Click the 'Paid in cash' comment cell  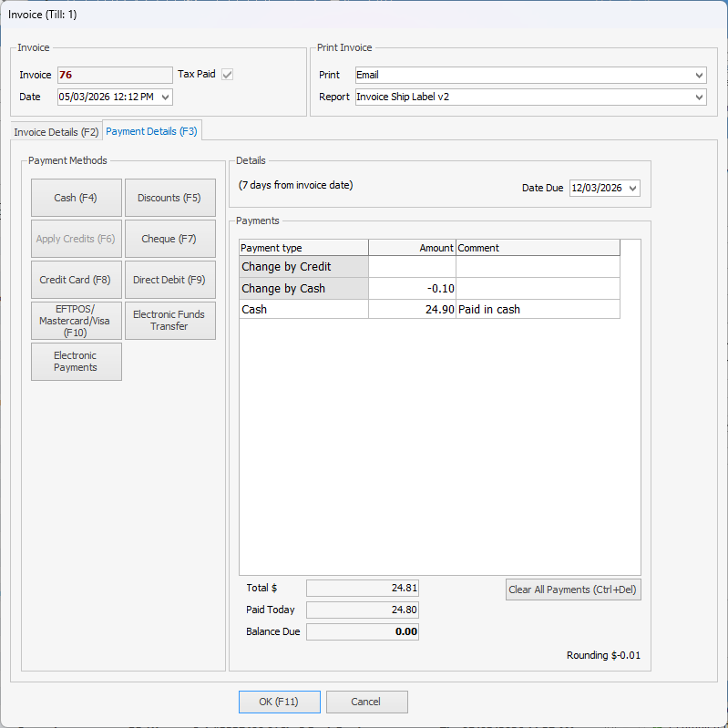pyautogui.click(x=538, y=309)
